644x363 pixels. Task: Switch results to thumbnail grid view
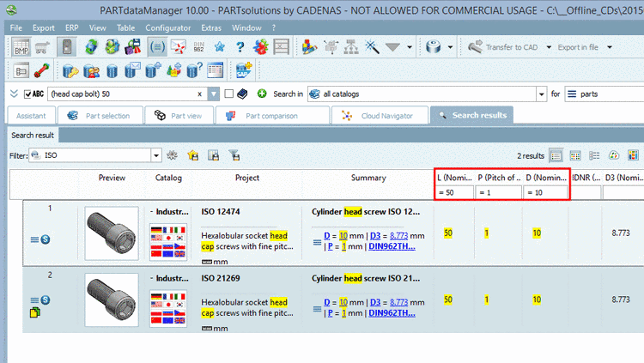(575, 155)
